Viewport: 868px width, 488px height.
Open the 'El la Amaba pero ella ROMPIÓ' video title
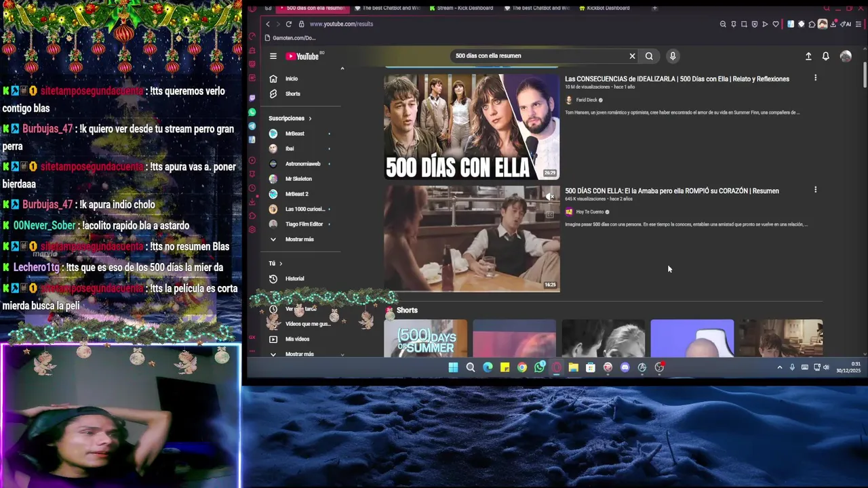point(672,191)
